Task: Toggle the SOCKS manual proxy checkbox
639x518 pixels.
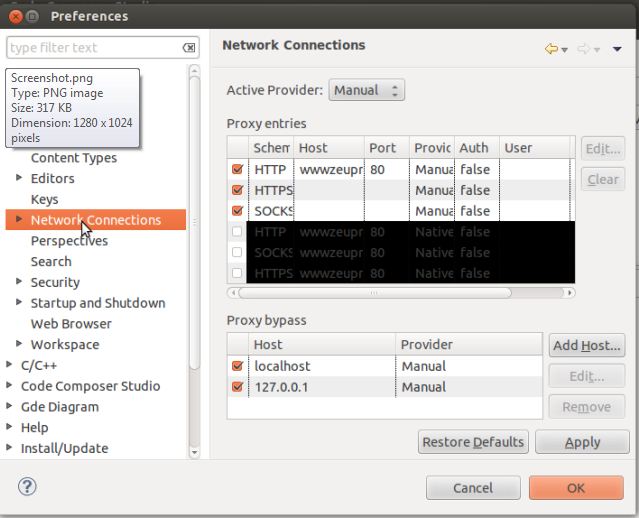Action: 237,211
